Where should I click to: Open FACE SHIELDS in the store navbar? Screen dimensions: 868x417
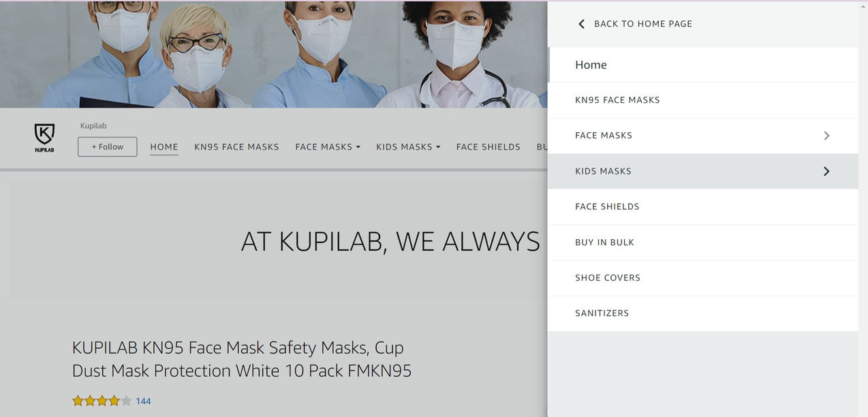pyautogui.click(x=489, y=146)
